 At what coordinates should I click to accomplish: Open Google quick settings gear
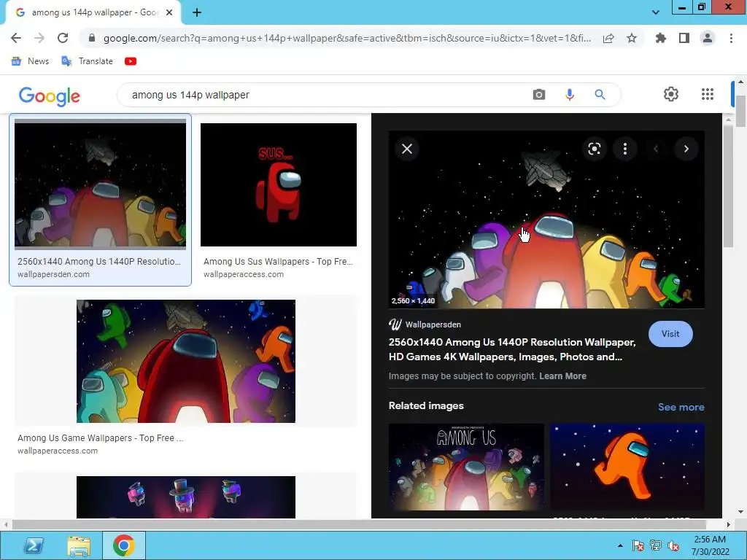[671, 94]
